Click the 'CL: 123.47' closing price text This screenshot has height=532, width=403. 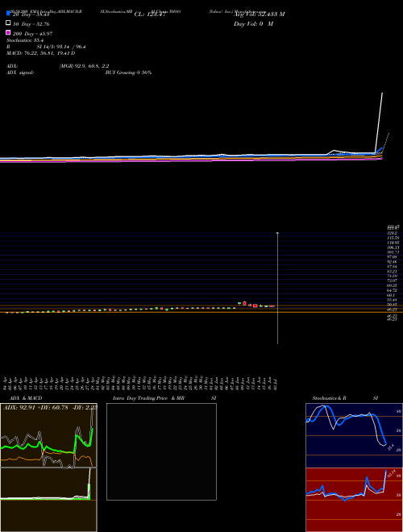(150, 15)
